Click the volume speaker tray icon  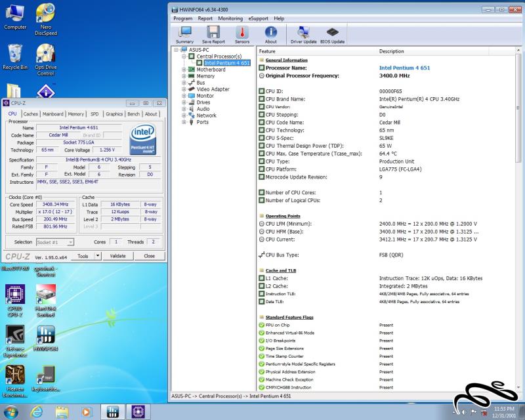pyautogui.click(x=464, y=412)
